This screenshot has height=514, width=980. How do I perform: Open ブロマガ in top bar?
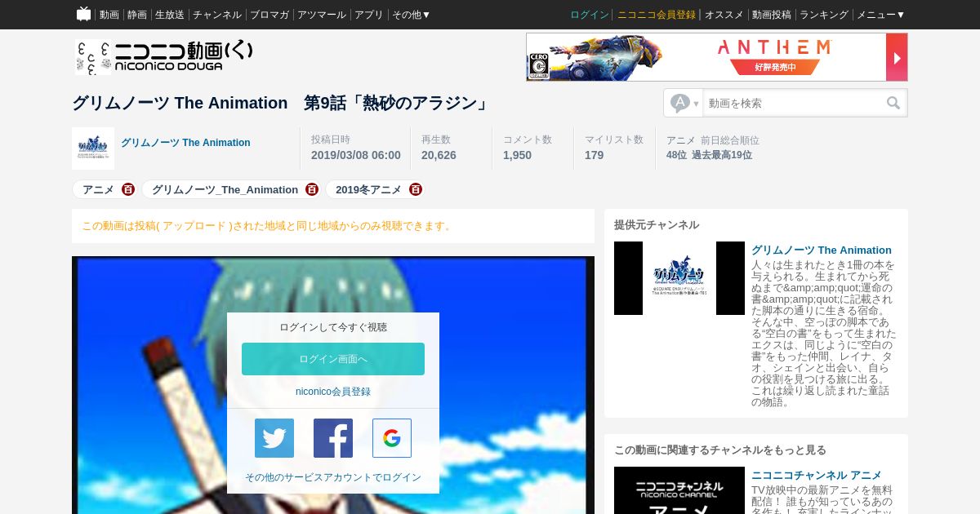point(269,15)
